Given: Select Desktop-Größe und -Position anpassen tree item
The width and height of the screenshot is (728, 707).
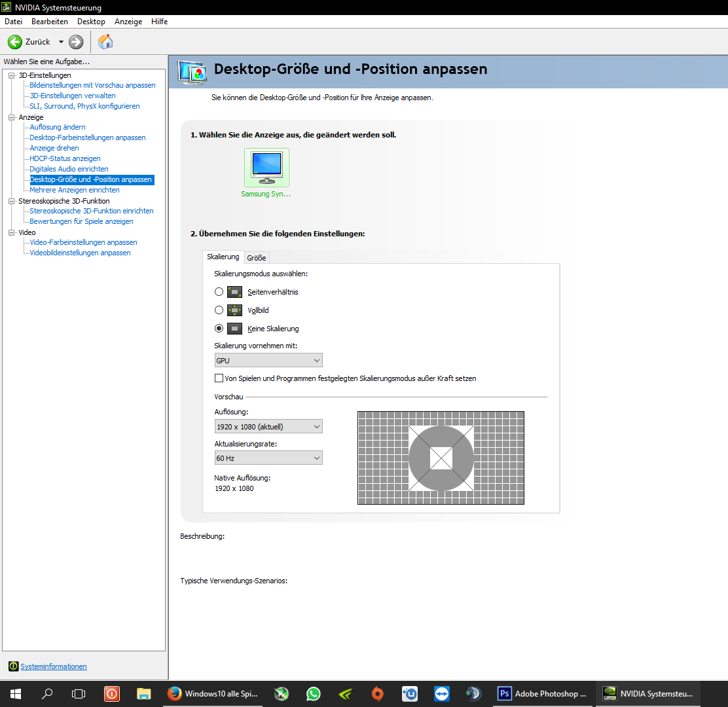Looking at the screenshot, I should tap(92, 179).
